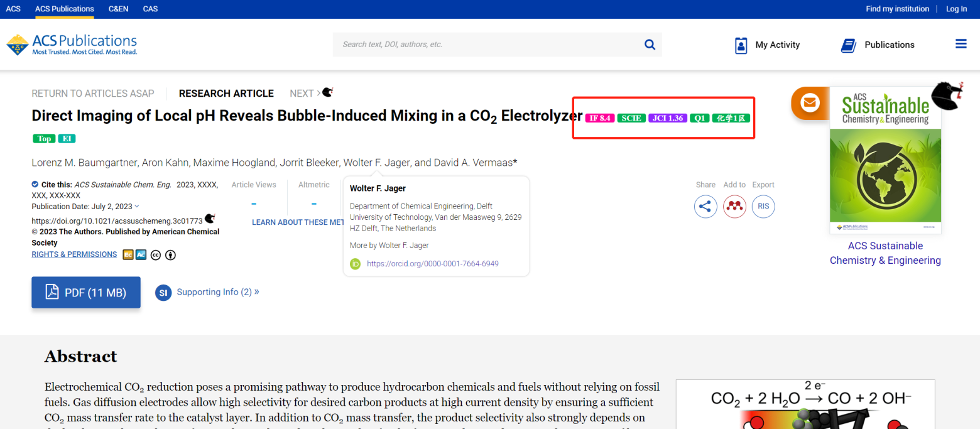Open the Rights & Permissions link

pos(74,254)
